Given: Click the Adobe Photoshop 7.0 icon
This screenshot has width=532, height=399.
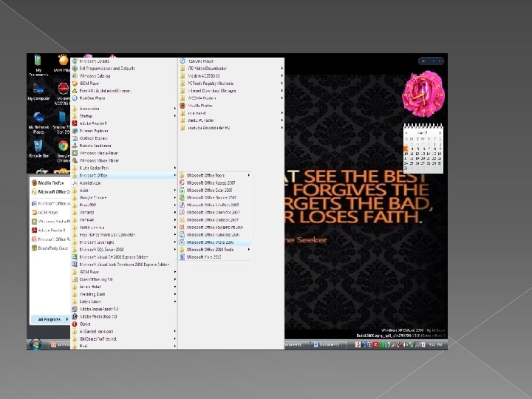Looking at the screenshot, I should [75, 316].
